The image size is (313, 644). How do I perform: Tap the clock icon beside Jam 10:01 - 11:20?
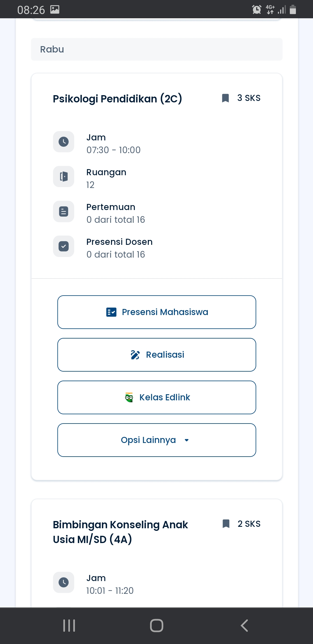(x=63, y=582)
